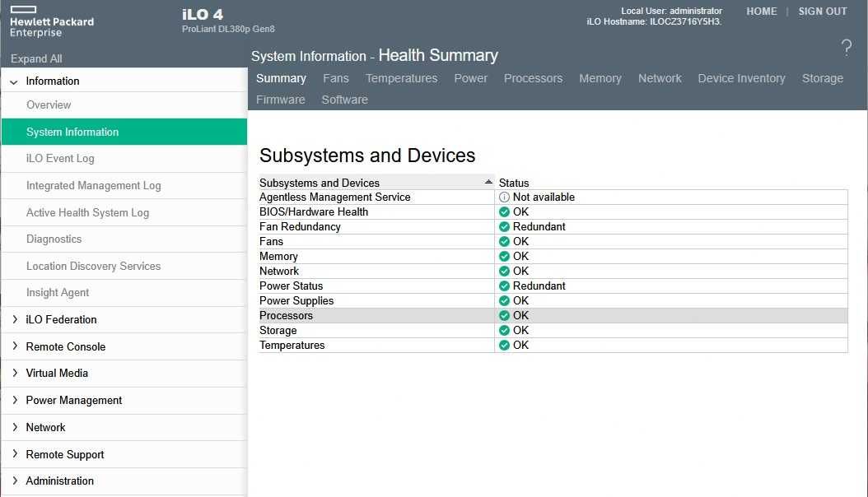Click Storage row text in table
This screenshot has width=868, height=497.
(x=278, y=331)
